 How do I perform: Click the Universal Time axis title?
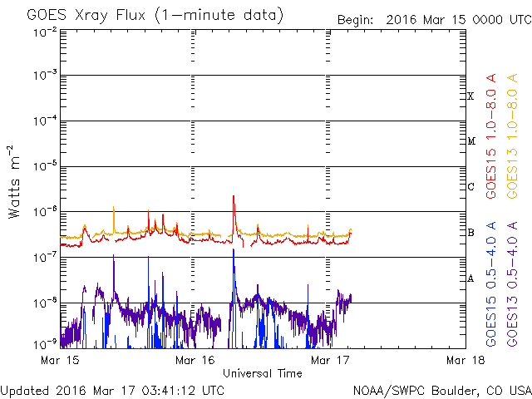pos(263,373)
